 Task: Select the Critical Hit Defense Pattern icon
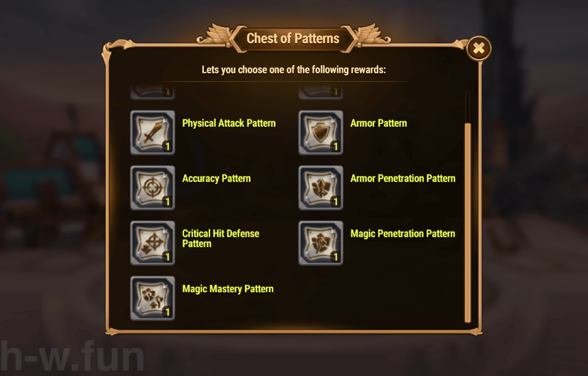(152, 242)
